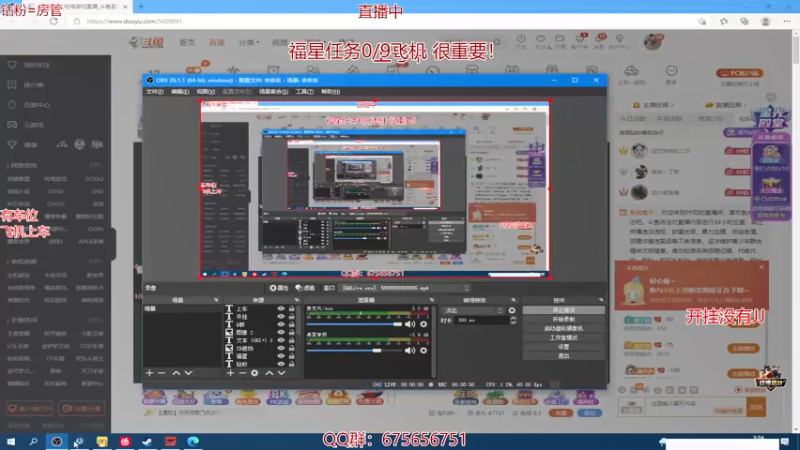Open OBS 设置 settings
The height and width of the screenshot is (450, 800).
pos(564,346)
